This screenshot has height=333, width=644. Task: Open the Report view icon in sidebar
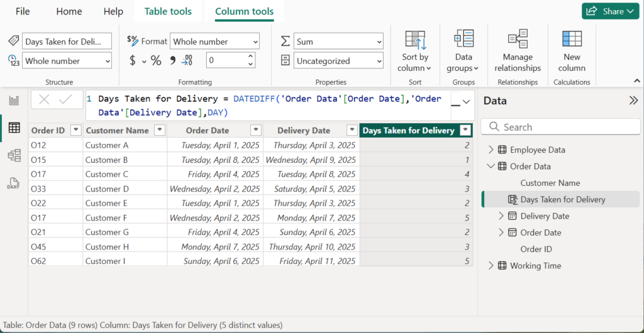tap(14, 101)
